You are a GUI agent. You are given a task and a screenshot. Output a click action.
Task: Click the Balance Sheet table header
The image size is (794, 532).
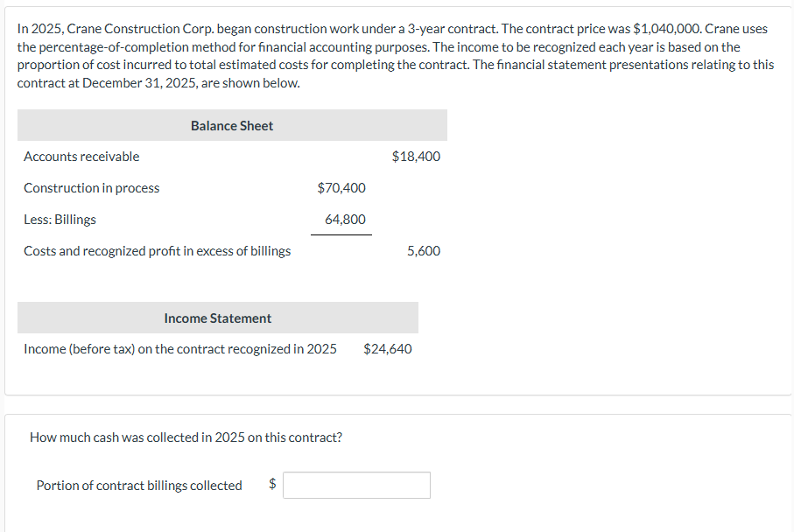[x=232, y=126]
